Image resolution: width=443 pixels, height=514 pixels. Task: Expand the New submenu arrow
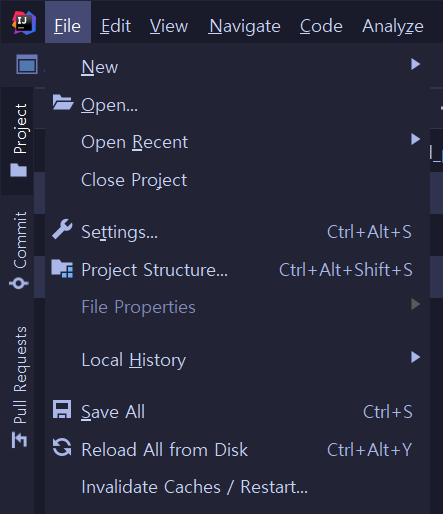point(415,64)
